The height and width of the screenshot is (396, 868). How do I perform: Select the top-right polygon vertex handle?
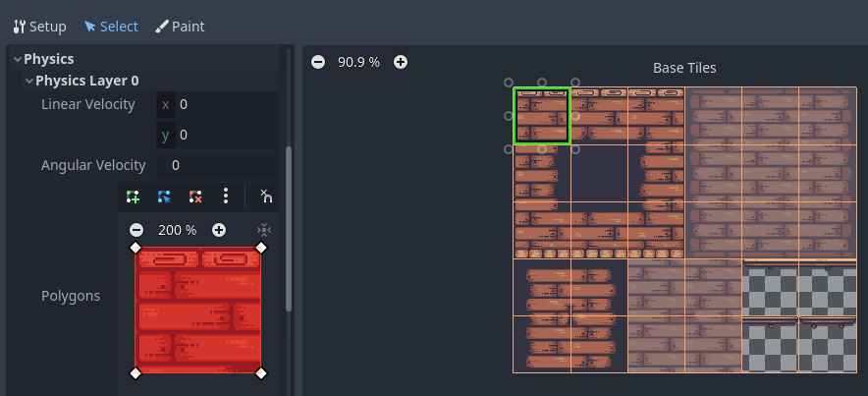click(x=261, y=248)
